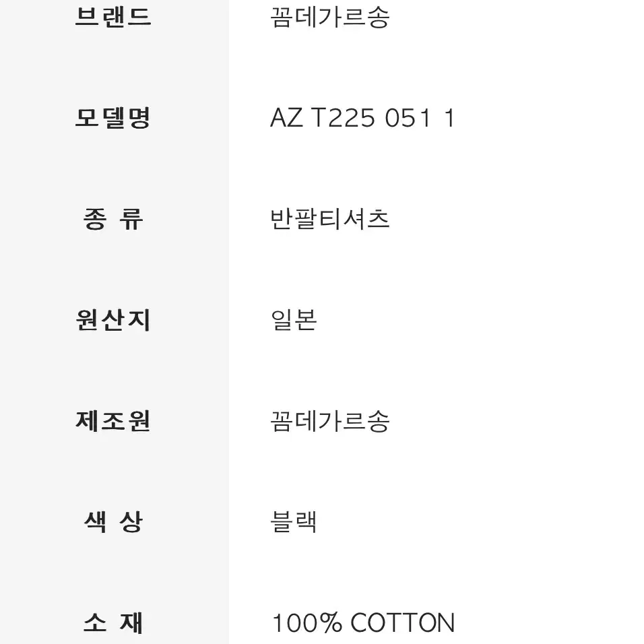Click the 소 재 label
The image size is (644, 644).
[113, 623]
